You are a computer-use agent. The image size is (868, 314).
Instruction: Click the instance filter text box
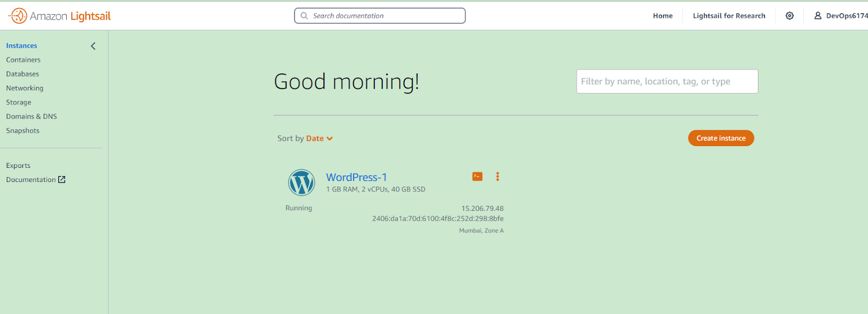pos(667,81)
